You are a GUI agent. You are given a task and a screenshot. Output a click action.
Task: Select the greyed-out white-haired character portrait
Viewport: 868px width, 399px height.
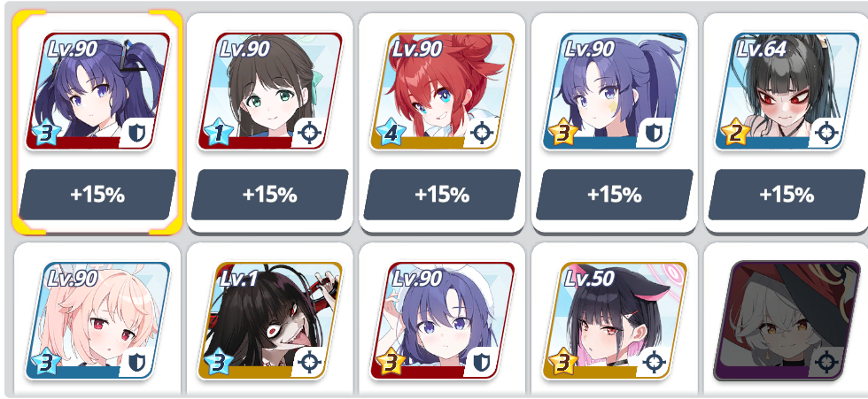tap(787, 320)
